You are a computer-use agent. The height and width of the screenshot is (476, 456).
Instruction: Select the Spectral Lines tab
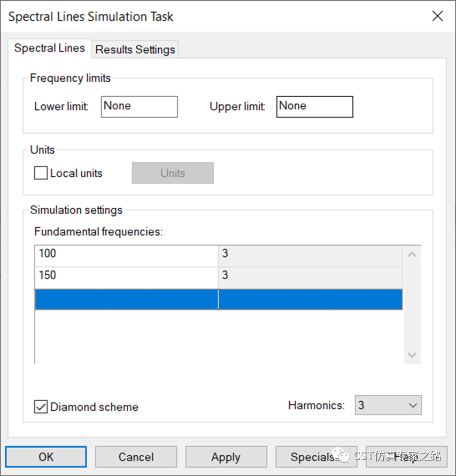[49, 48]
